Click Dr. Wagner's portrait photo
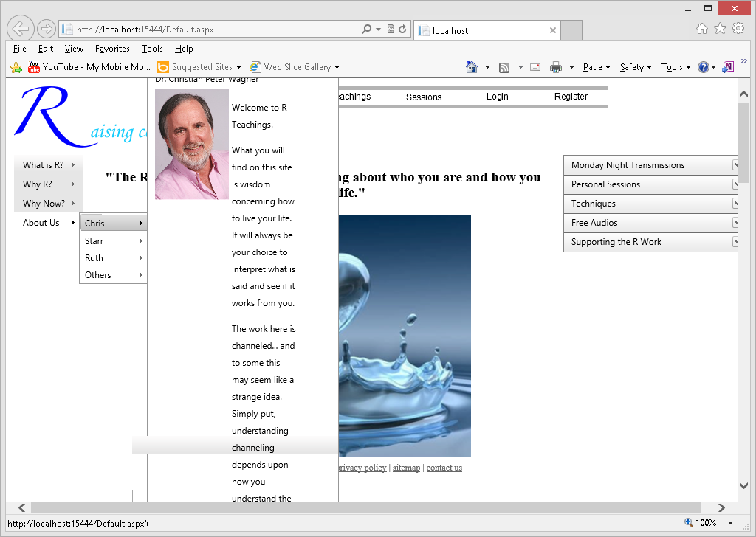Viewport: 756px width, 537px height. (192, 145)
